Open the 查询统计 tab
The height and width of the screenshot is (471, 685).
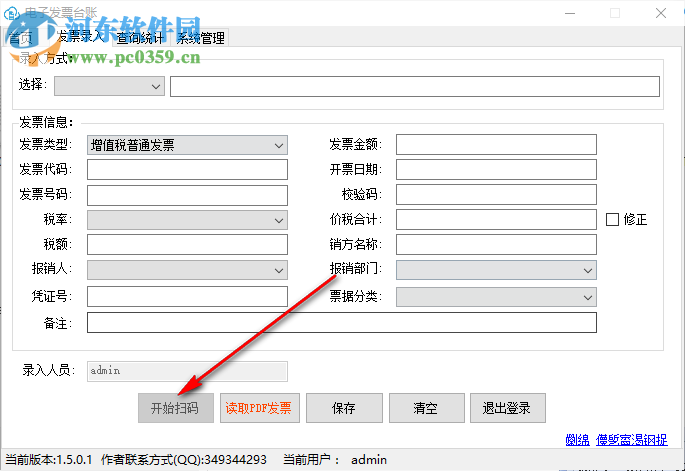141,38
